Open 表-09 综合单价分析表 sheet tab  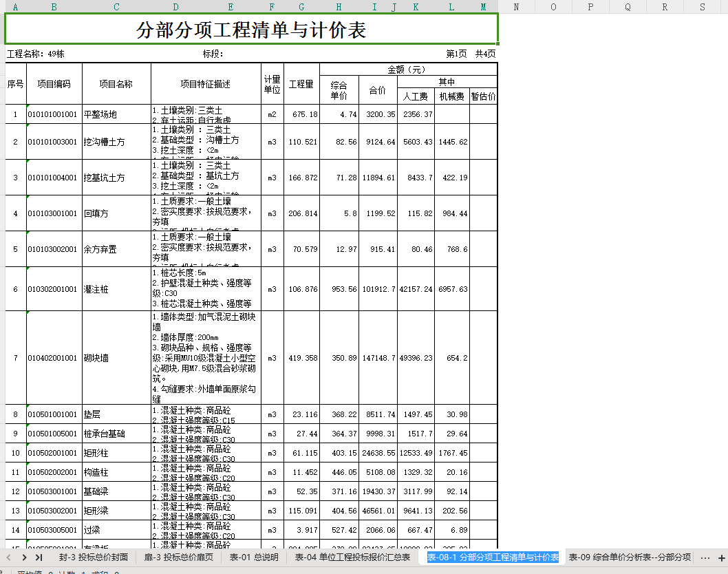630,557
